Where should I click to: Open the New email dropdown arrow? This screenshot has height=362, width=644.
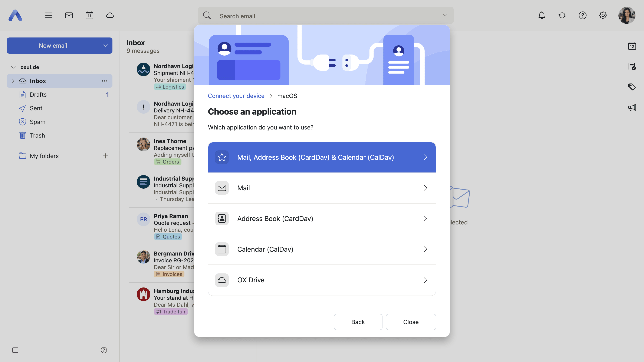[105, 46]
